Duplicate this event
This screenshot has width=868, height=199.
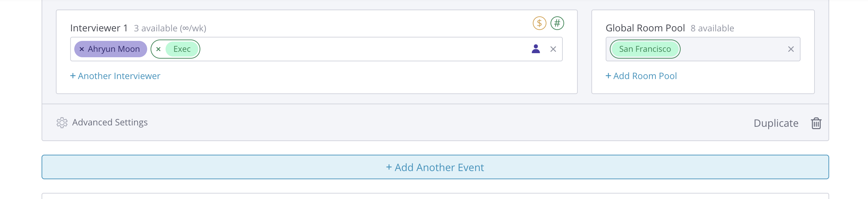pyautogui.click(x=776, y=123)
